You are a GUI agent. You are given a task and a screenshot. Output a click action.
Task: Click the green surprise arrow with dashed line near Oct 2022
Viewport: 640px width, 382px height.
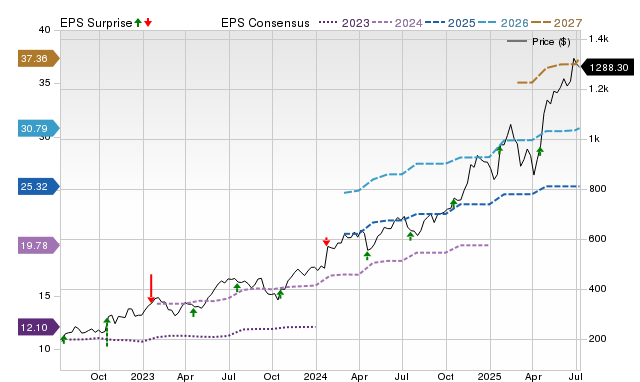(x=107, y=332)
